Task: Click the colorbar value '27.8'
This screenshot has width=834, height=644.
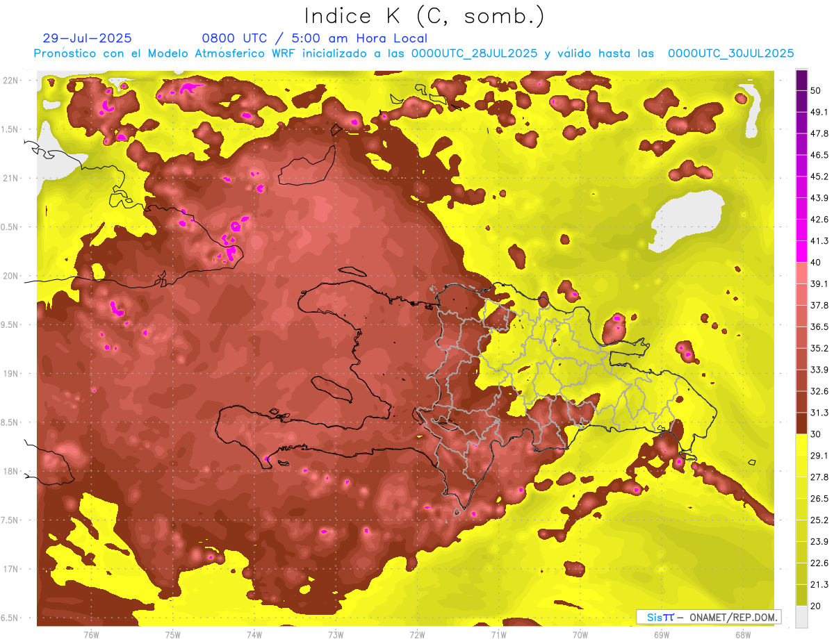Action: 819,477
